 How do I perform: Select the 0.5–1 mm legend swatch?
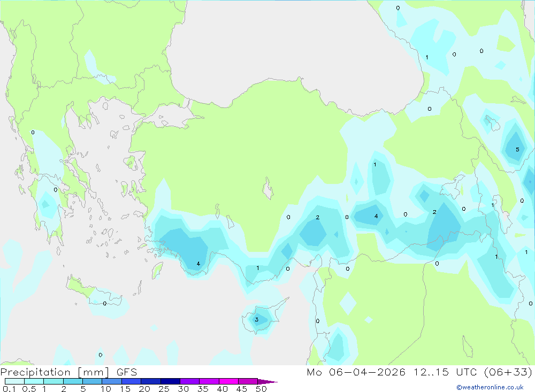click(34, 381)
